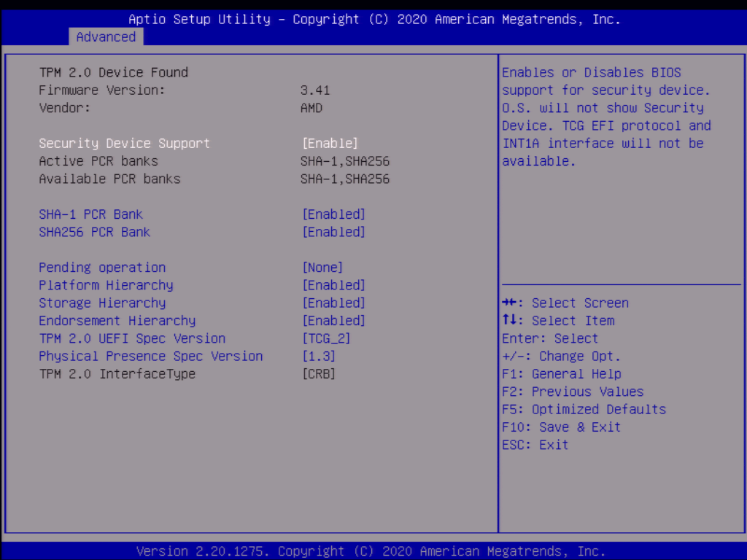The width and height of the screenshot is (747, 560).
Task: Click TPM 2.0 InterfaceType label
Action: [117, 374]
